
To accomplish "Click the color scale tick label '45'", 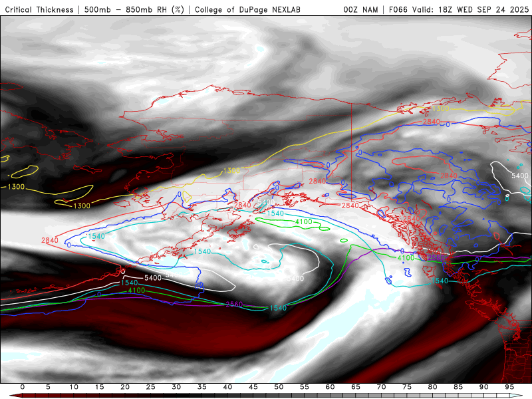I will 253,387.
